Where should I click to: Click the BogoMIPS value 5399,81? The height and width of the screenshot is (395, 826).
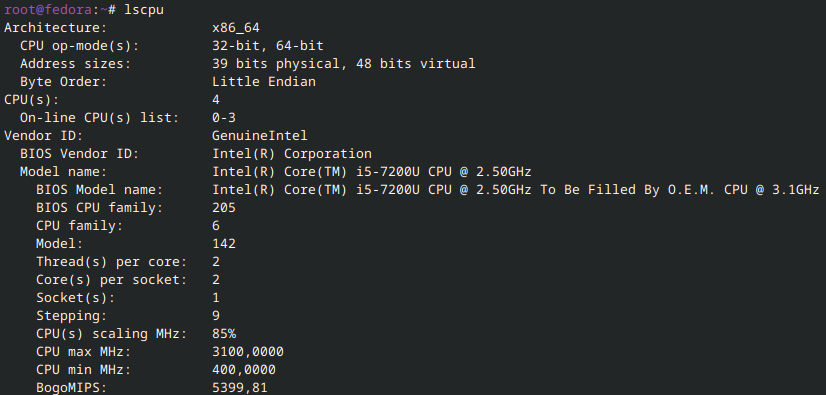click(x=240, y=388)
